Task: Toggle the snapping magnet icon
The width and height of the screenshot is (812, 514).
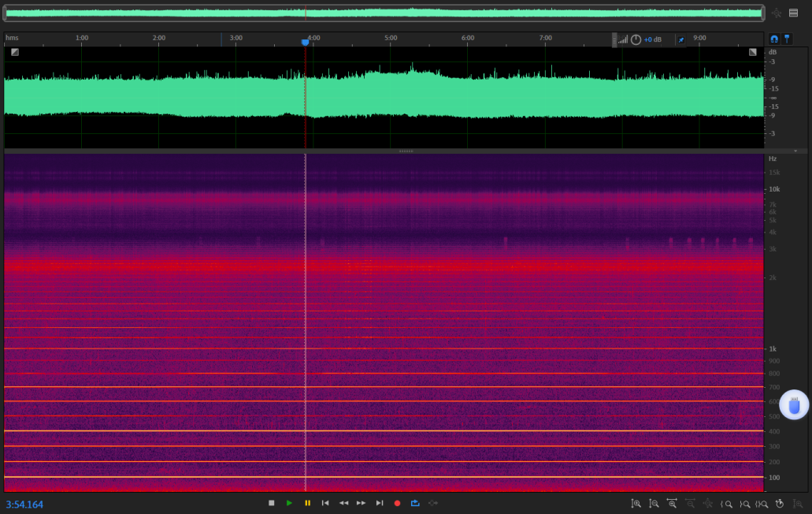Action: coord(774,38)
